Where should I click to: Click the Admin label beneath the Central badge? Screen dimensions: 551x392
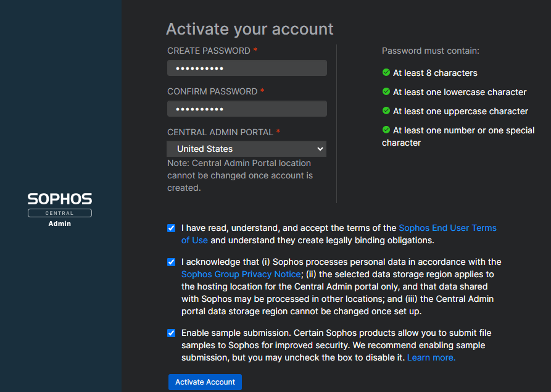59,223
